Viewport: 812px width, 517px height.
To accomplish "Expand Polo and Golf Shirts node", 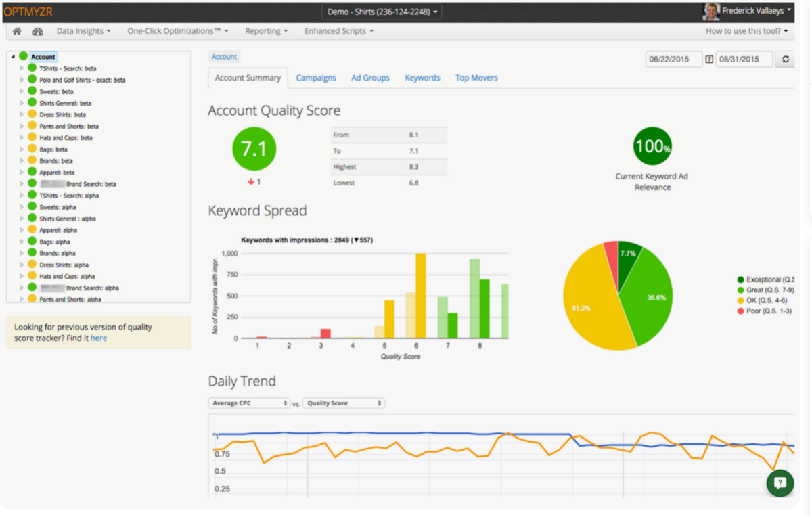I will [x=22, y=80].
